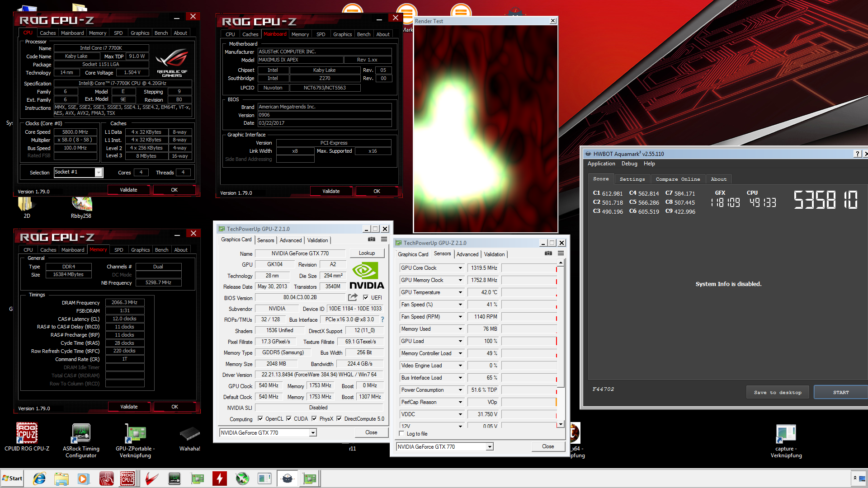
Task: Open Wahaha! desktop icon
Action: point(189,438)
